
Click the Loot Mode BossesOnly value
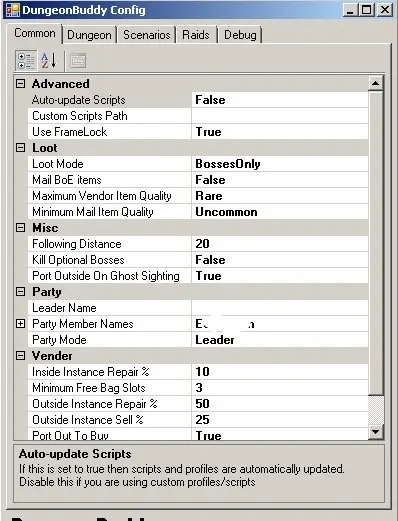click(280, 164)
